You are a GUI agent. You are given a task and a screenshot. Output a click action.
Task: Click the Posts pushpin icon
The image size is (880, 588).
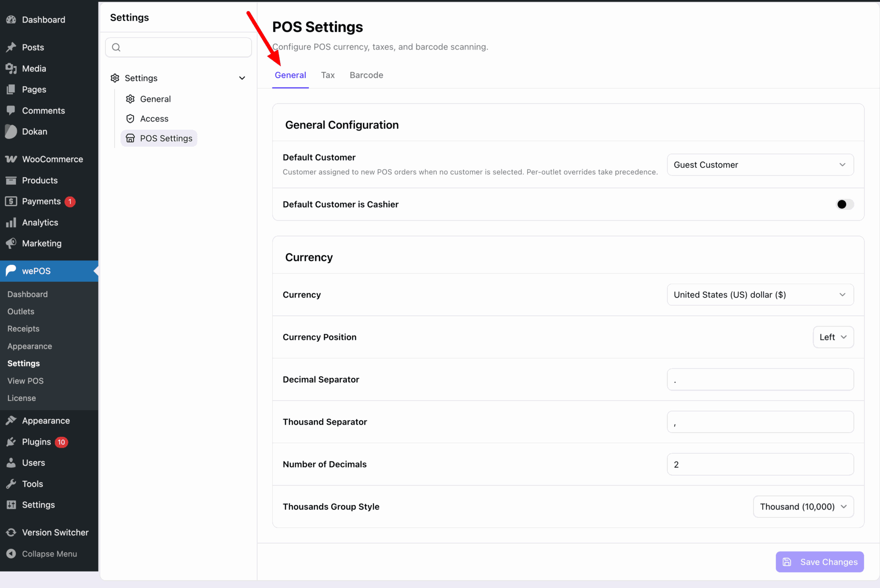11,47
